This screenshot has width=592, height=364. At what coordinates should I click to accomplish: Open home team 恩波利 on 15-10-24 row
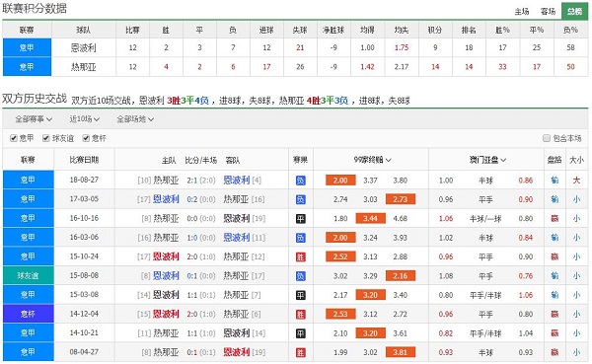[166, 256]
